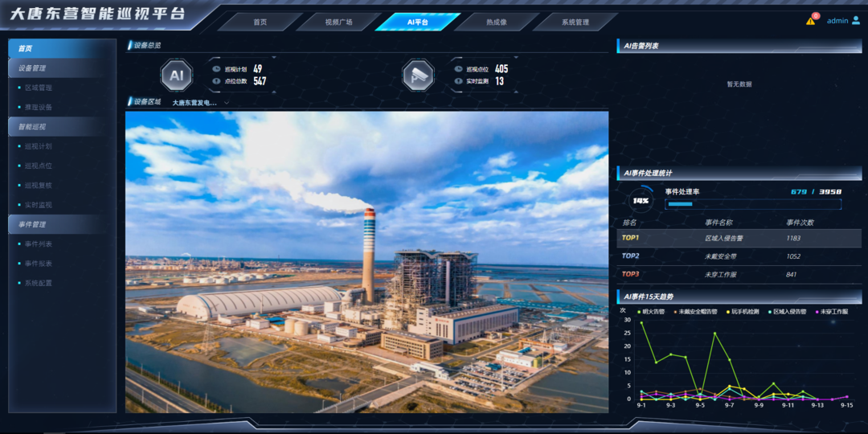
Task: Click the icon beside 巡视点位 count
Action: click(458, 69)
